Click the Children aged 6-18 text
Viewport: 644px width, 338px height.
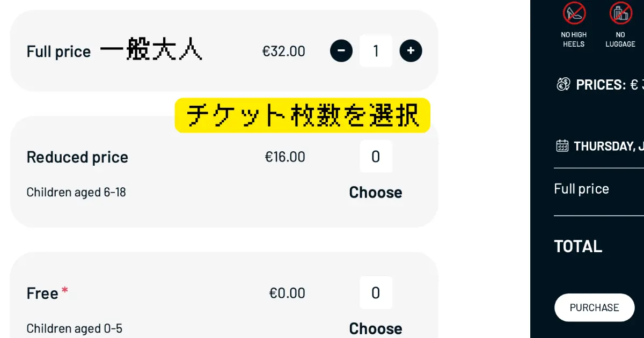pos(76,192)
